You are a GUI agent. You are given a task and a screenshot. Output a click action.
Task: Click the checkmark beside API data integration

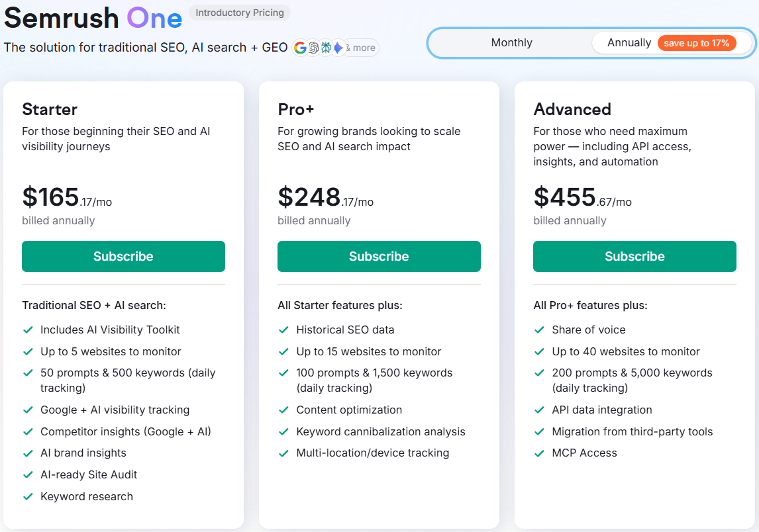coord(539,410)
